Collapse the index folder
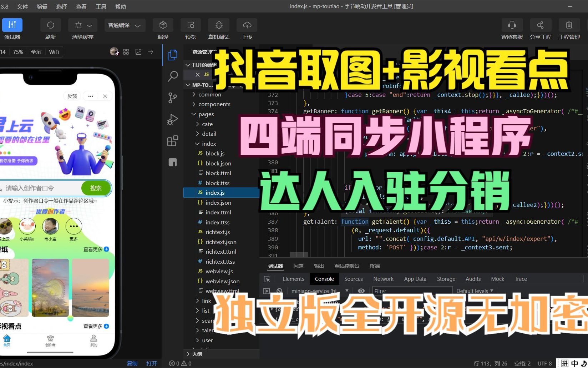588x368 pixels. click(x=209, y=144)
